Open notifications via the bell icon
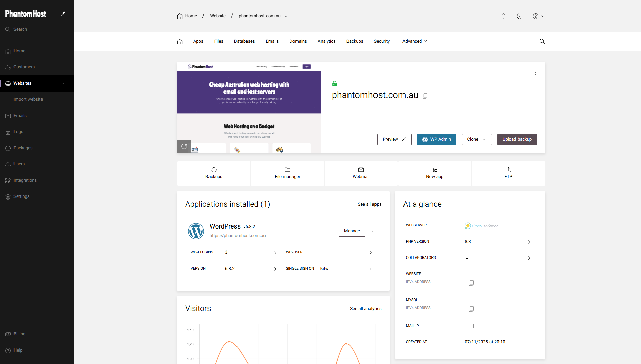This screenshot has height=364, width=641. (503, 16)
